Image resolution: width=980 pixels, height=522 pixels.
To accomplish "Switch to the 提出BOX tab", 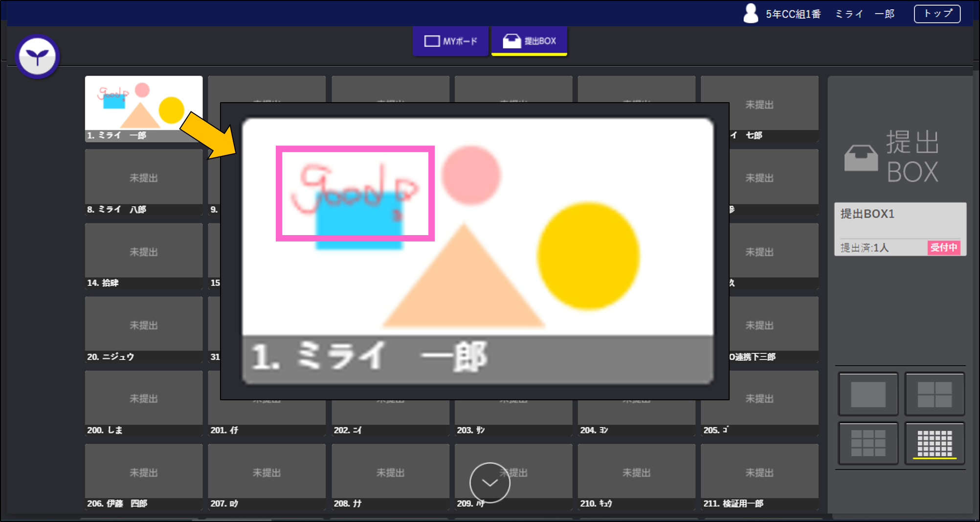I will [x=529, y=41].
